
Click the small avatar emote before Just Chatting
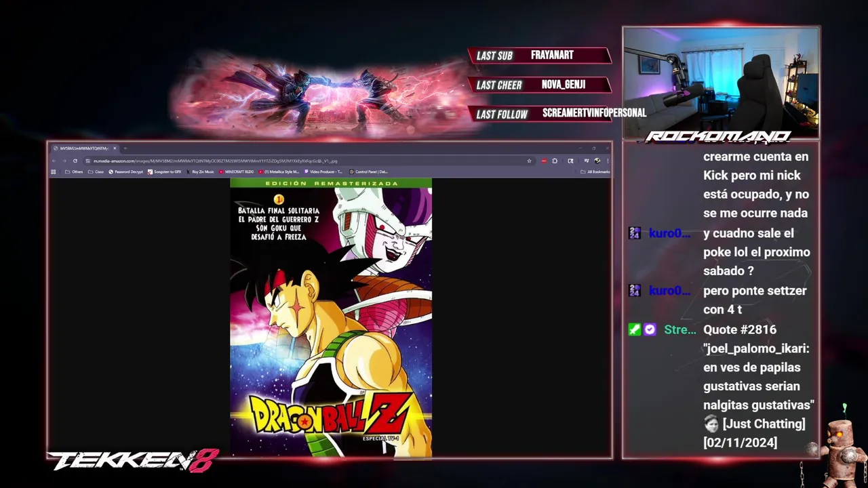click(711, 424)
